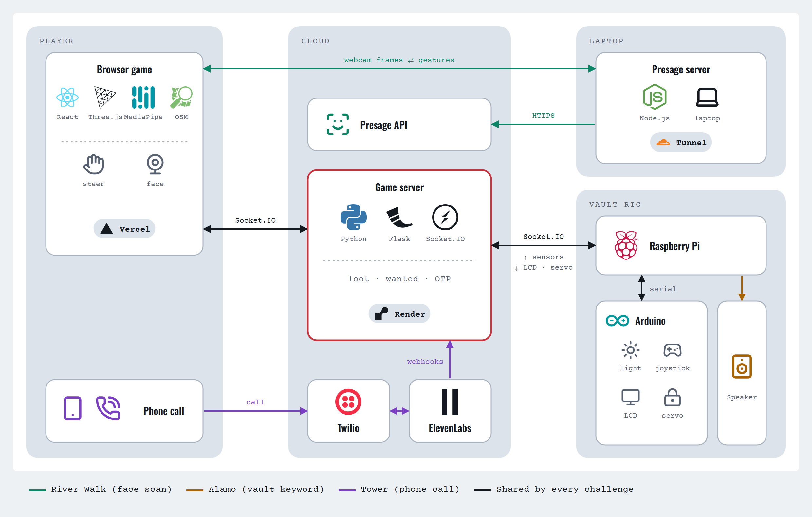
Task: Click the serial label near Arduino
Action: click(663, 289)
